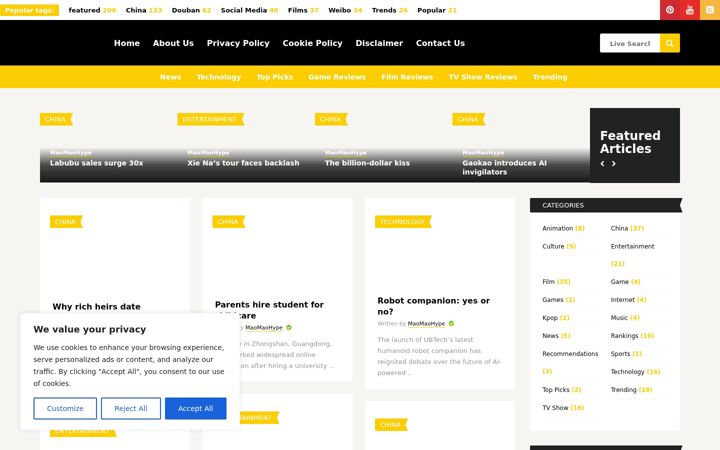This screenshot has height=450, width=720.
Task: Click the China popular tag
Action: click(x=144, y=10)
